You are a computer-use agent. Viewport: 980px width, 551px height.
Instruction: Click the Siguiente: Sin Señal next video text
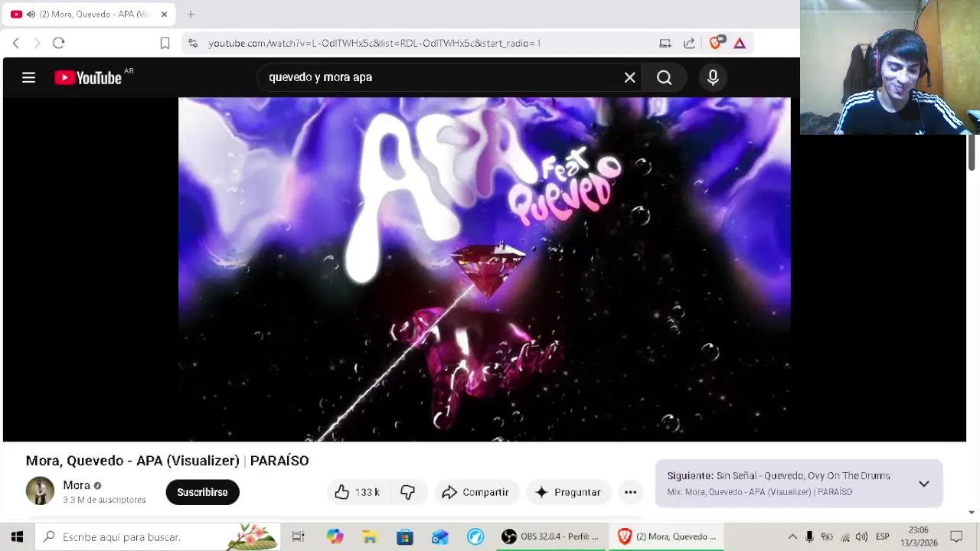coord(779,476)
